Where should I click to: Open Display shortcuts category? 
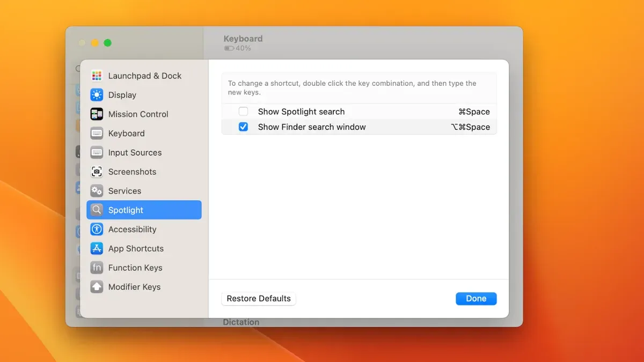point(144,95)
